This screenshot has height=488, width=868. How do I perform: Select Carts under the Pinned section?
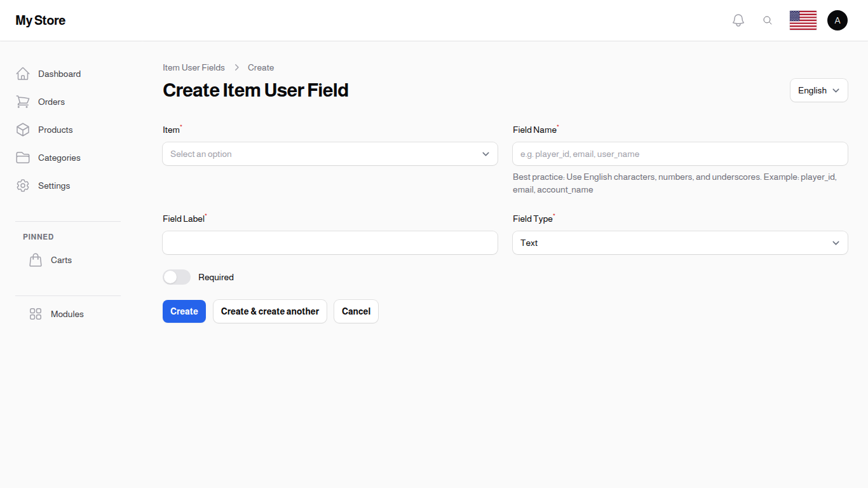(x=61, y=260)
